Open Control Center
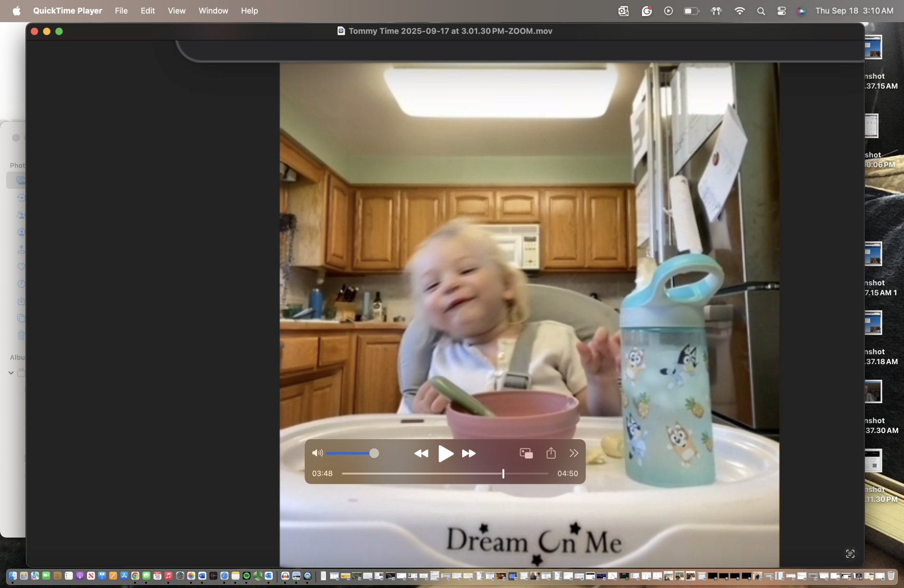 click(782, 11)
